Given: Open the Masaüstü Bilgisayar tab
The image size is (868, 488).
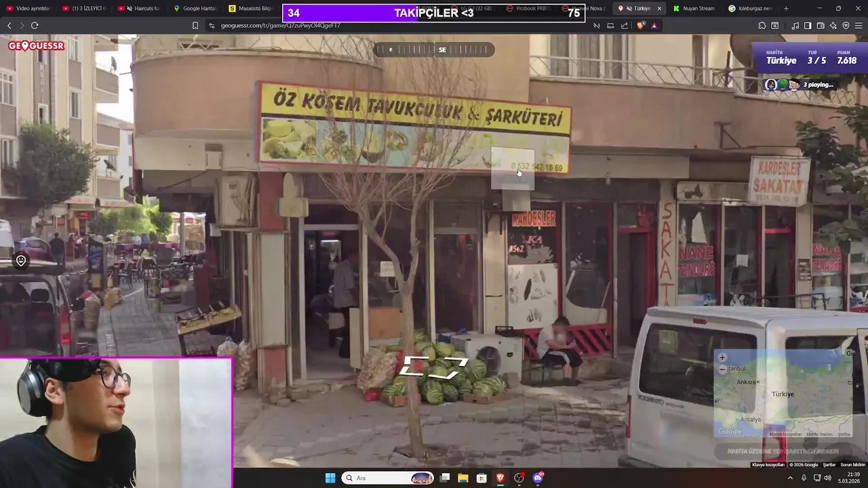Looking at the screenshot, I should tap(251, 8).
